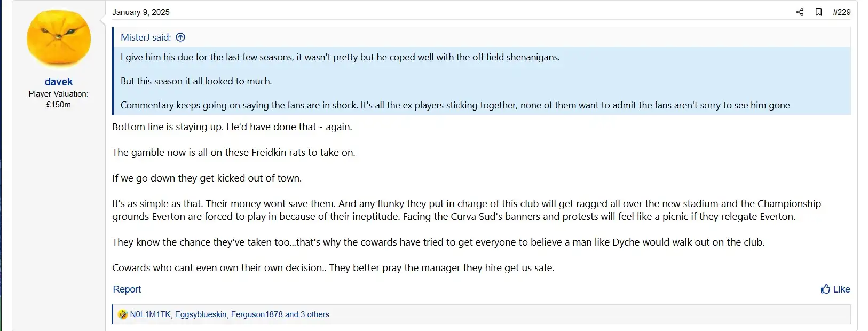Open Eggsyblueskin's profile from reactions list
This screenshot has width=868, height=331.
click(201, 314)
